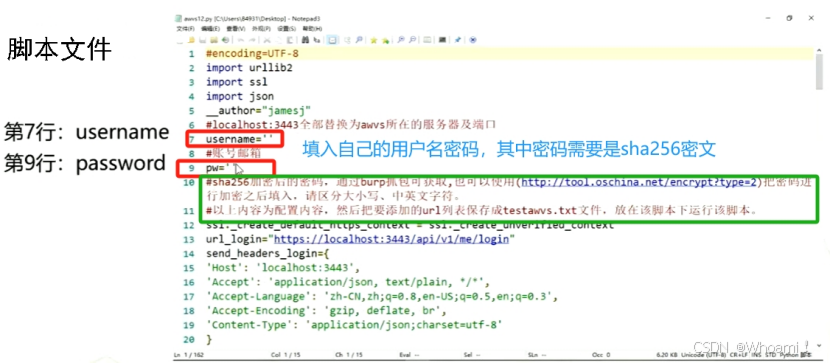The height and width of the screenshot is (363, 830).
Task: Open Find with the binoculars icon
Action: 305,40
